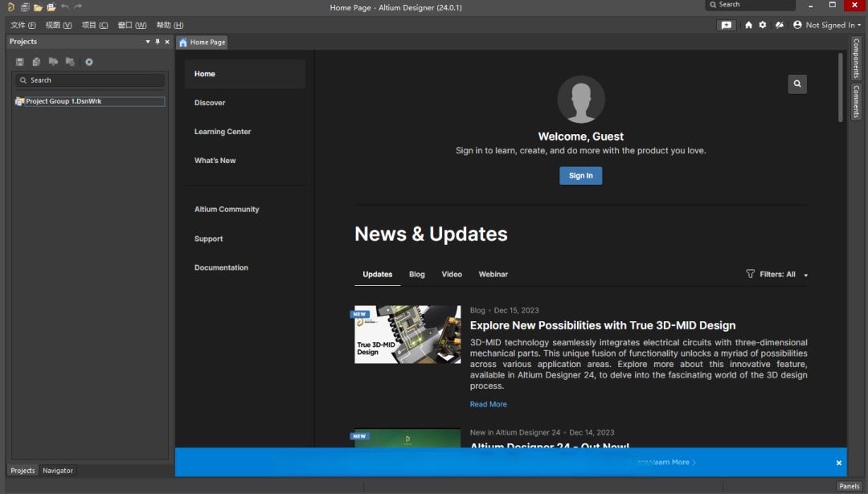
Task: Click the Undo arrow in the title bar
Action: pyautogui.click(x=65, y=6)
